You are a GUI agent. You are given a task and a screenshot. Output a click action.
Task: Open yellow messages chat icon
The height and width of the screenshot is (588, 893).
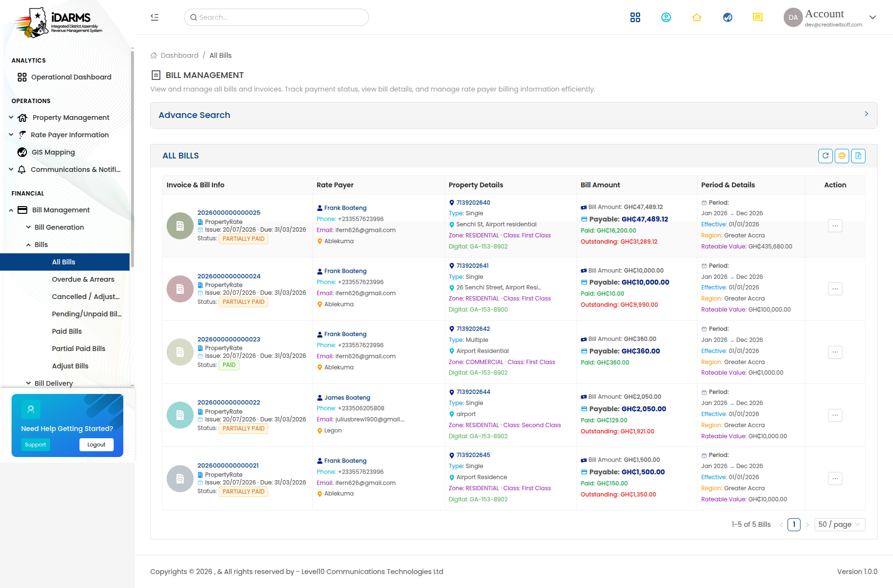click(x=758, y=17)
